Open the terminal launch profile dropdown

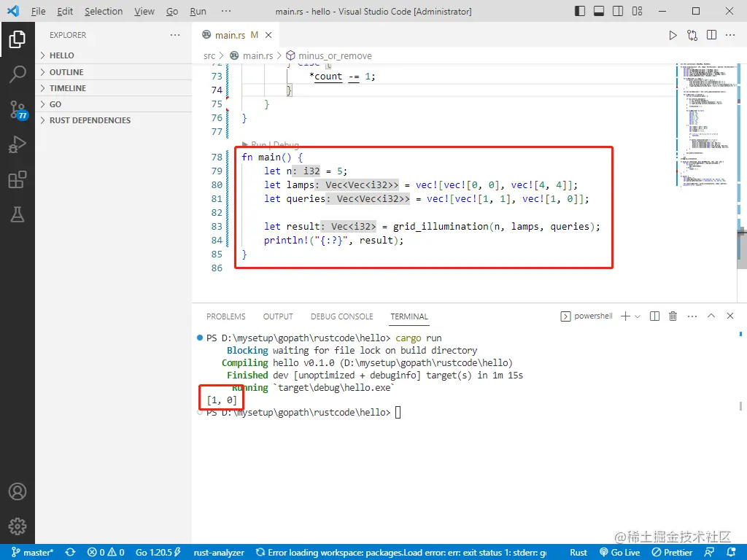coord(638,316)
